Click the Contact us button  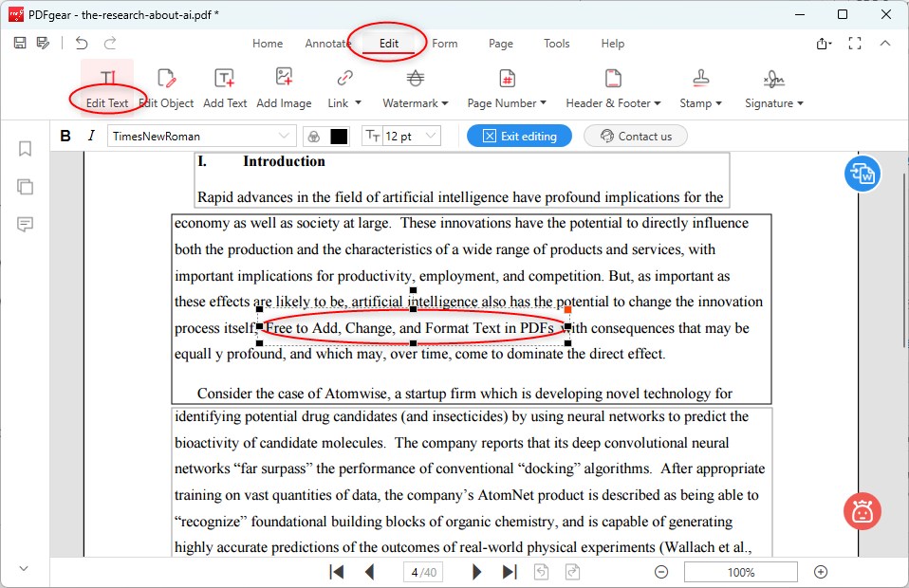click(635, 135)
